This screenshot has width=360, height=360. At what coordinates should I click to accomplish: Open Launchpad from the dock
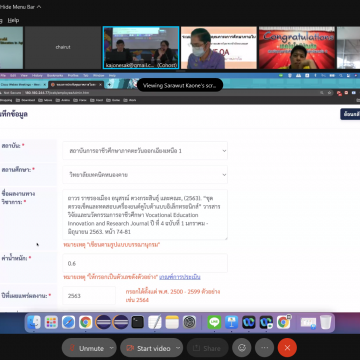pos(51,322)
